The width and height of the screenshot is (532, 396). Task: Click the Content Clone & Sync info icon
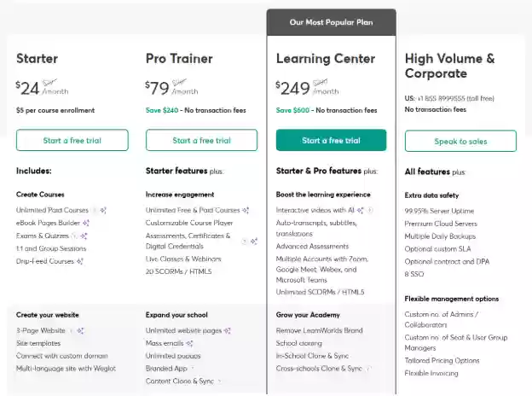pos(219,381)
